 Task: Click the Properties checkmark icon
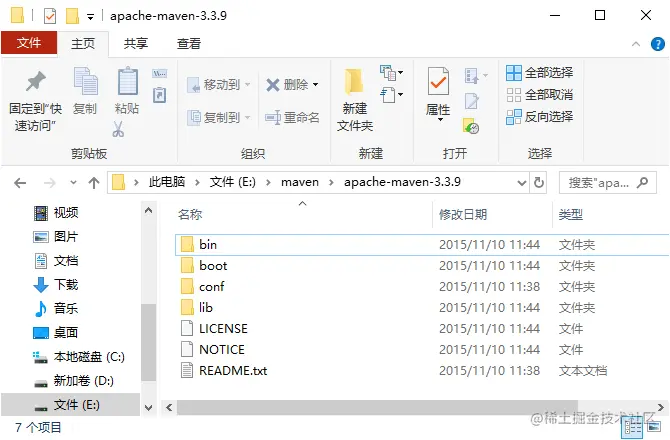[438, 81]
